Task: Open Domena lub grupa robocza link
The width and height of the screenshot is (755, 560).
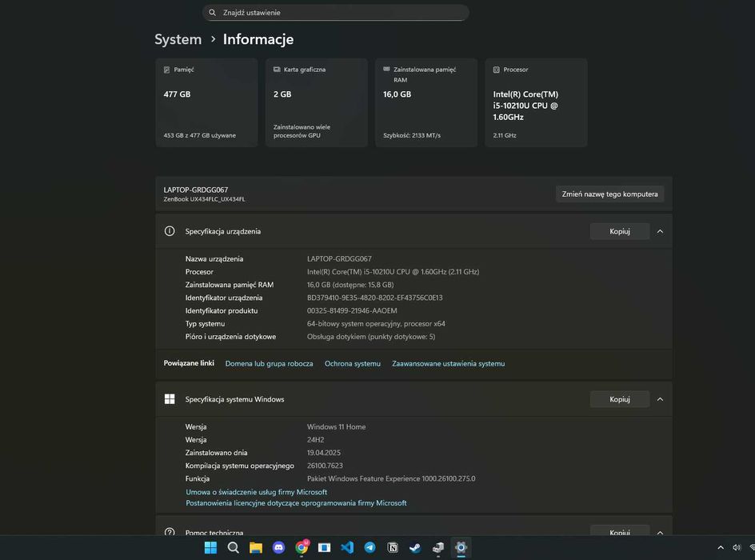Action: (270, 363)
